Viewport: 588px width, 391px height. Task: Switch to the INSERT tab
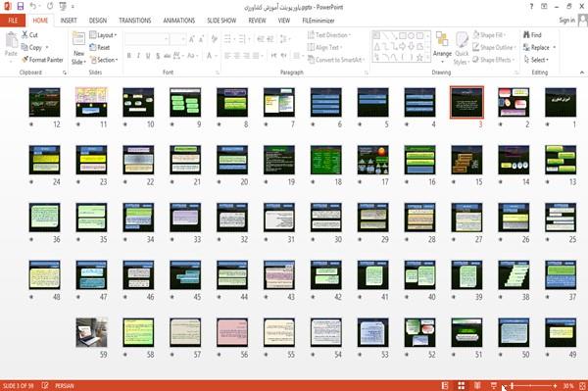point(69,21)
